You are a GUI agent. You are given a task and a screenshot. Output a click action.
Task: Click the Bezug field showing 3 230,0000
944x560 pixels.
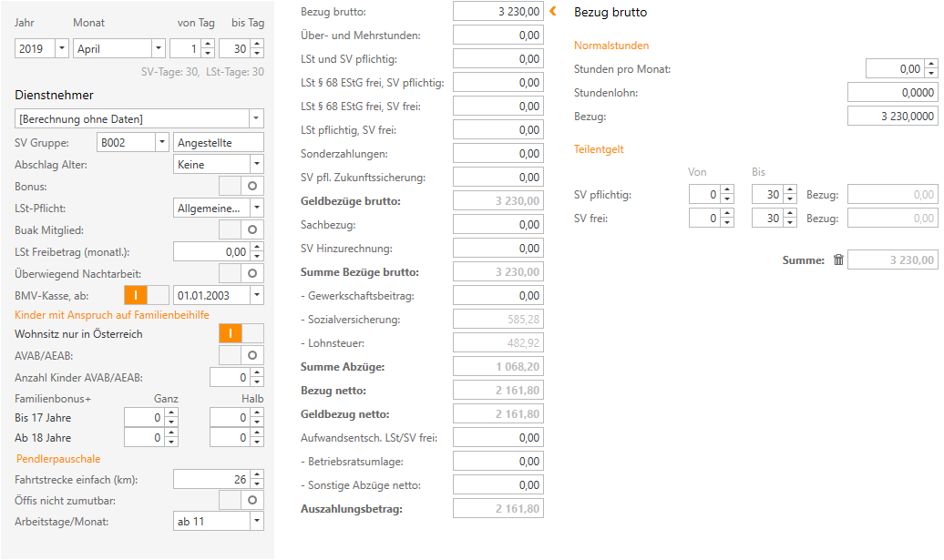pyautogui.click(x=893, y=116)
